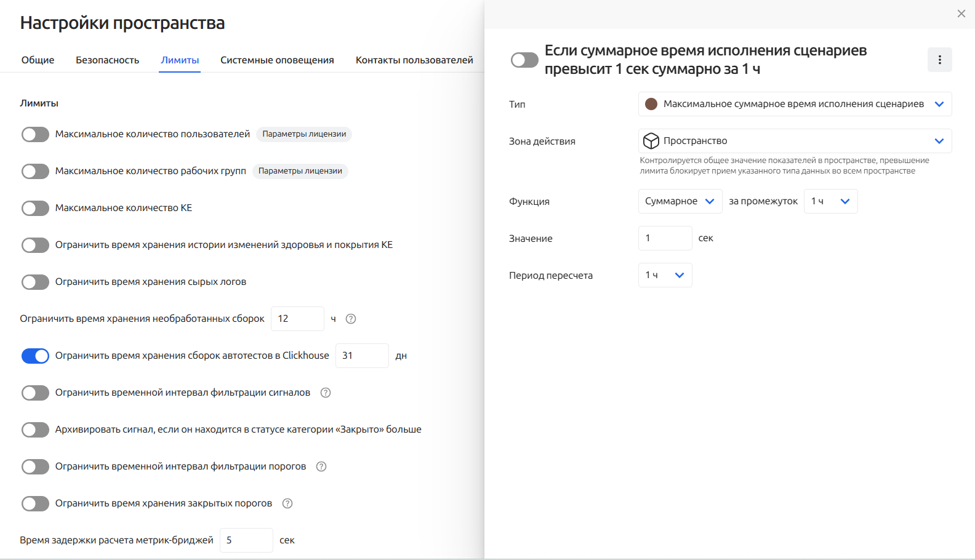Toggle the scenario execution time limit rule

point(524,60)
